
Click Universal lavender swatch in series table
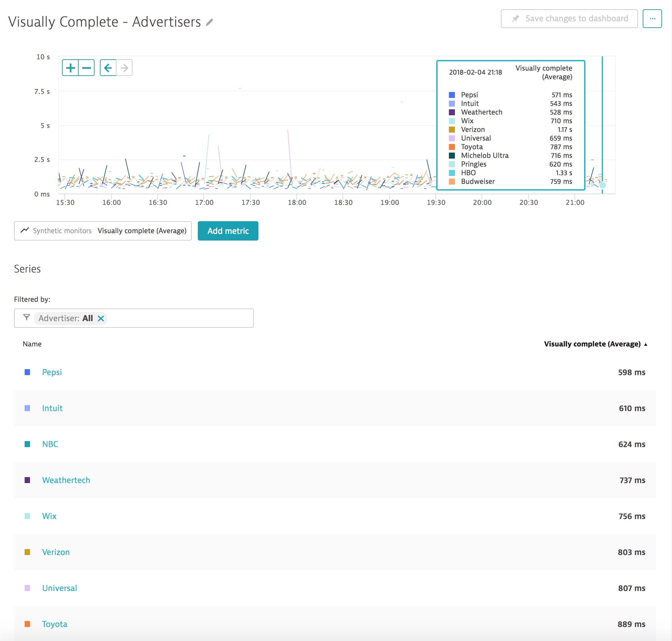click(27, 588)
